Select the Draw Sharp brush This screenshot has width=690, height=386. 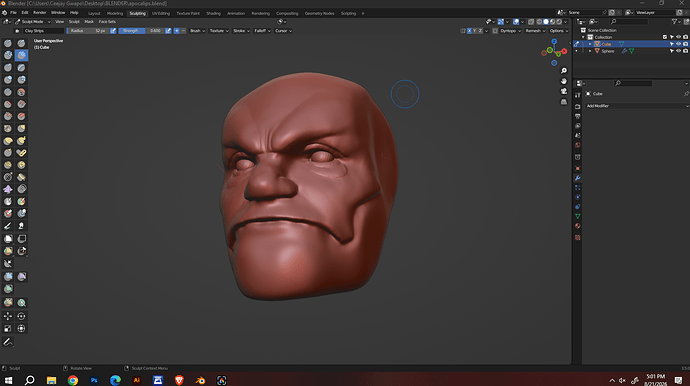click(21, 43)
